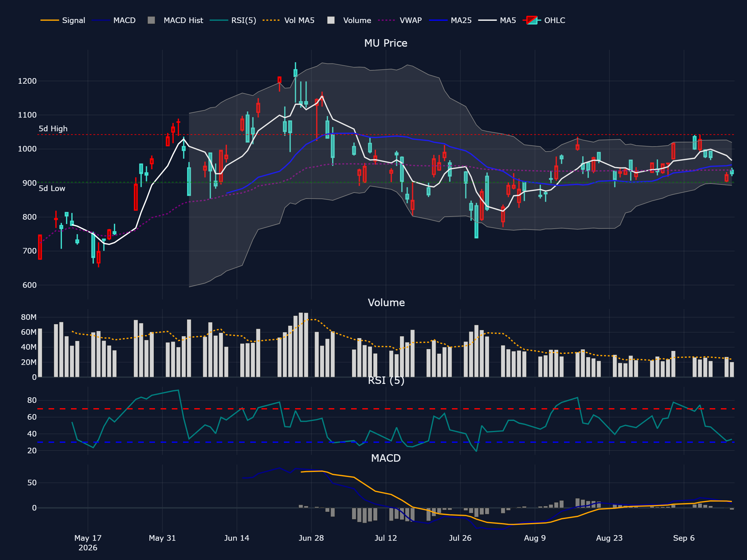Click the first red candle at chart start

click(x=40, y=247)
